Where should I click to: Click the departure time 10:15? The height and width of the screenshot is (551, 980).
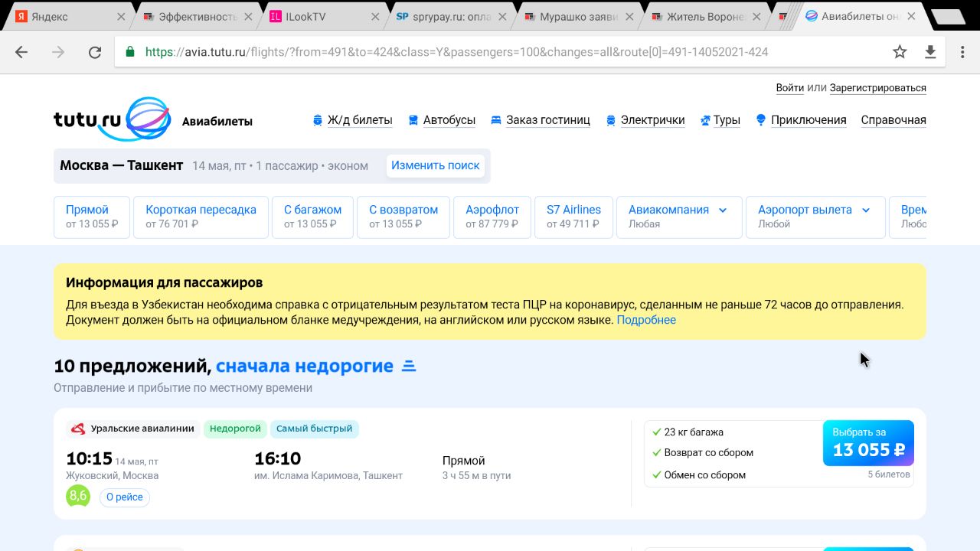[x=90, y=458]
